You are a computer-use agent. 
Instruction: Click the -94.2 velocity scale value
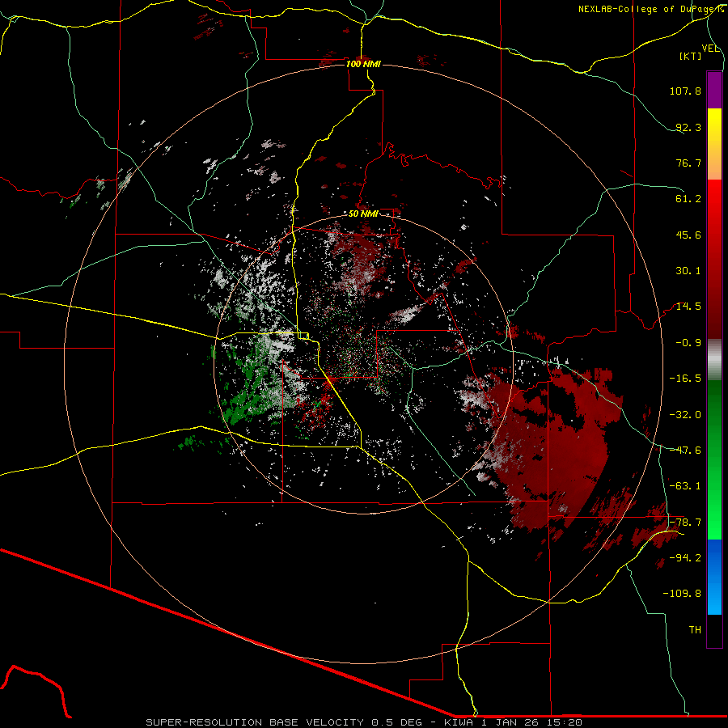click(x=685, y=558)
